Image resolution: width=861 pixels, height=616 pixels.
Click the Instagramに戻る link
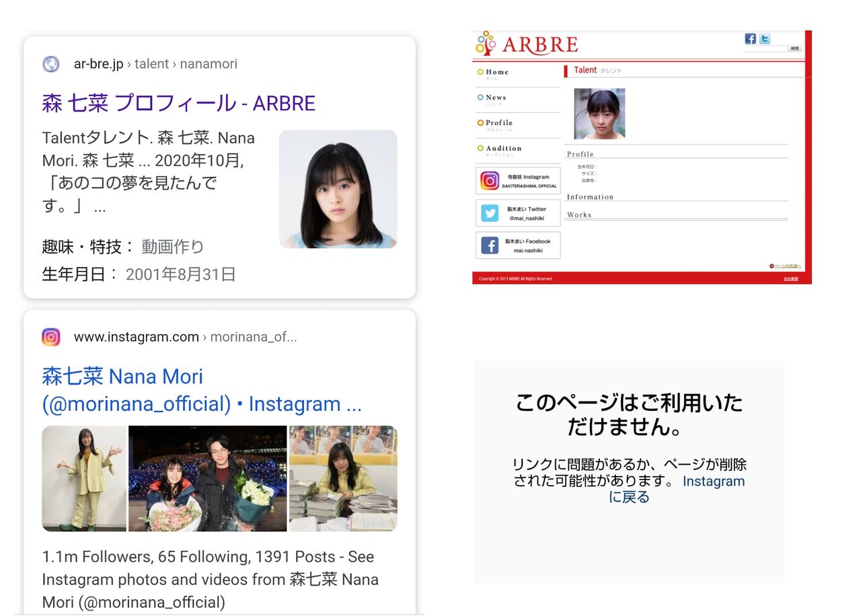tap(677, 489)
